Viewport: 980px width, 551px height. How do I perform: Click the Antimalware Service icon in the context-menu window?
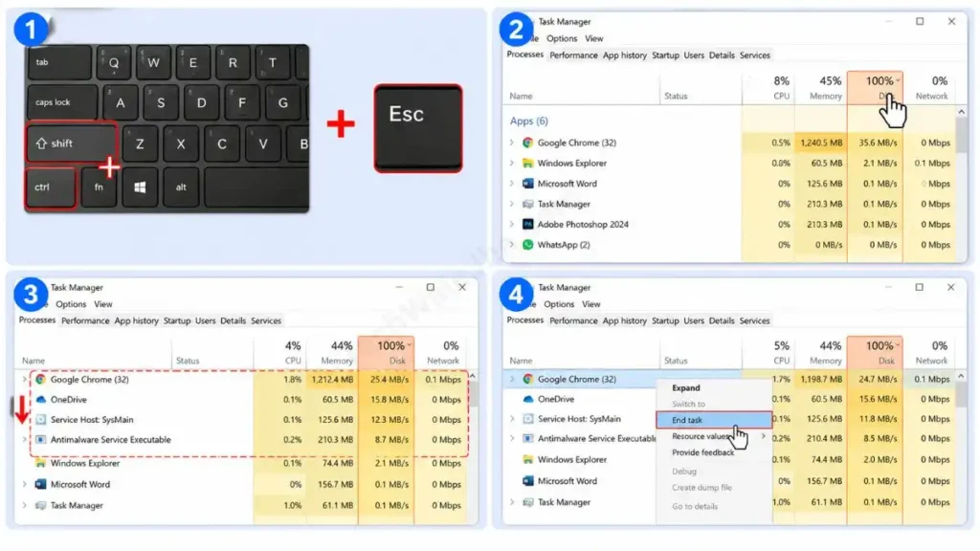(527, 438)
